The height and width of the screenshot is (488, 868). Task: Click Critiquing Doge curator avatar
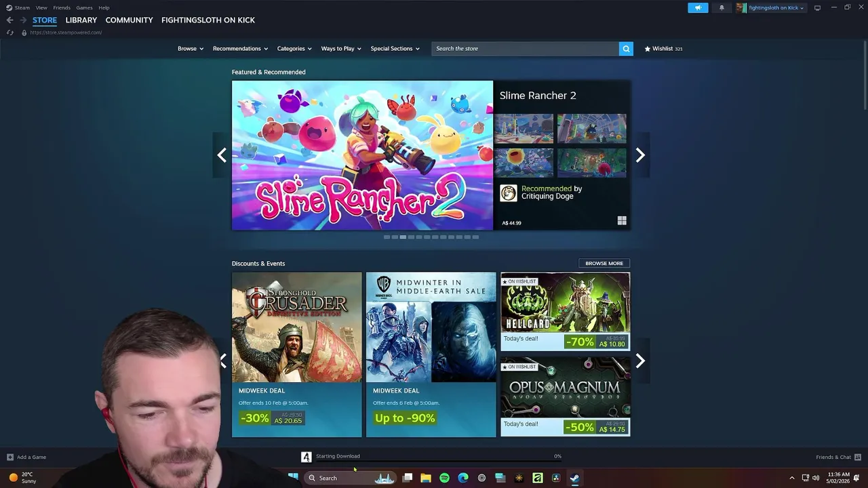509,192
